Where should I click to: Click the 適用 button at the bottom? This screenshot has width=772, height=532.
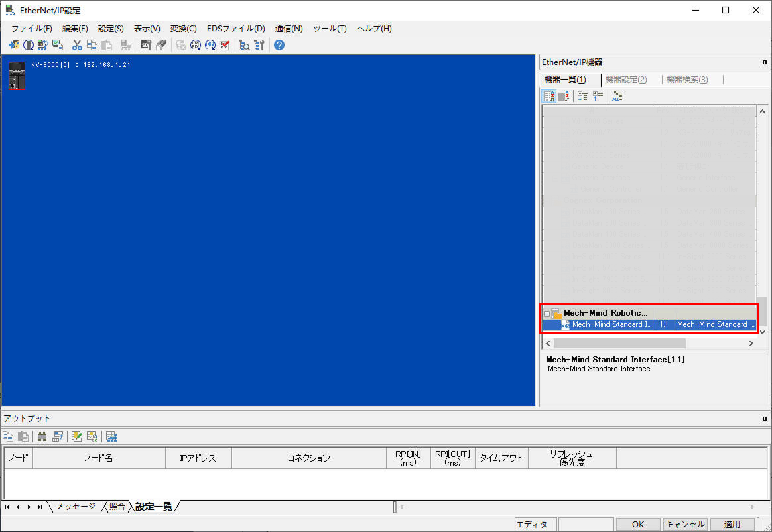731,524
